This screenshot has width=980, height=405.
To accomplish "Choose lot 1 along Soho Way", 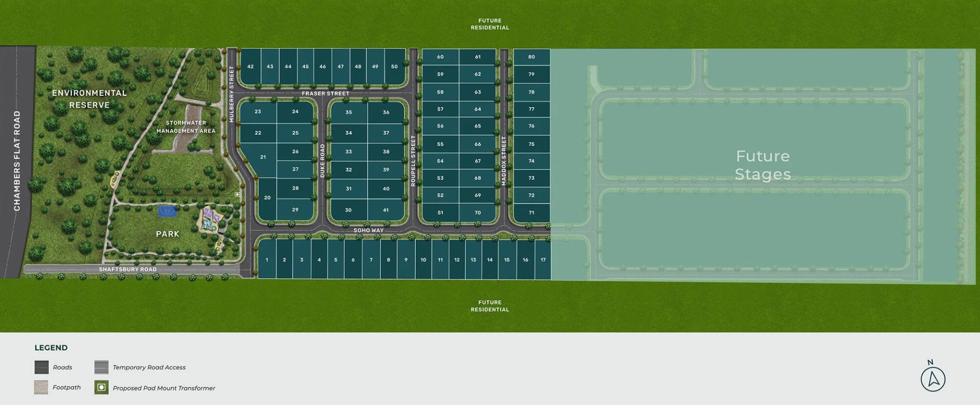I will (266, 260).
